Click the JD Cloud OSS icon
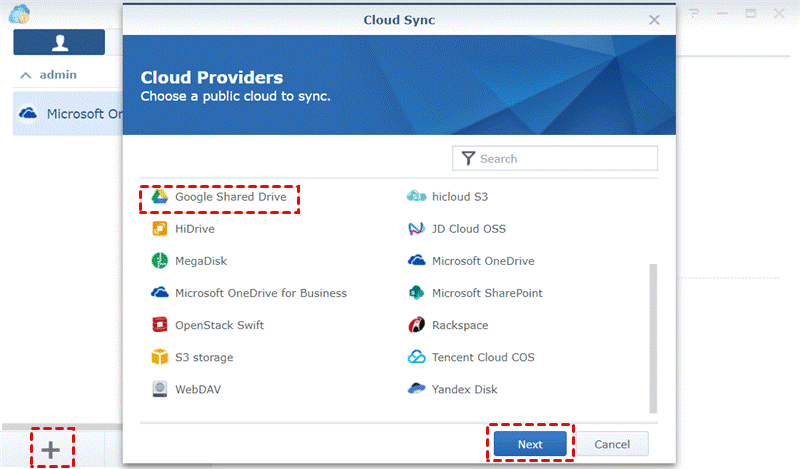 [416, 229]
